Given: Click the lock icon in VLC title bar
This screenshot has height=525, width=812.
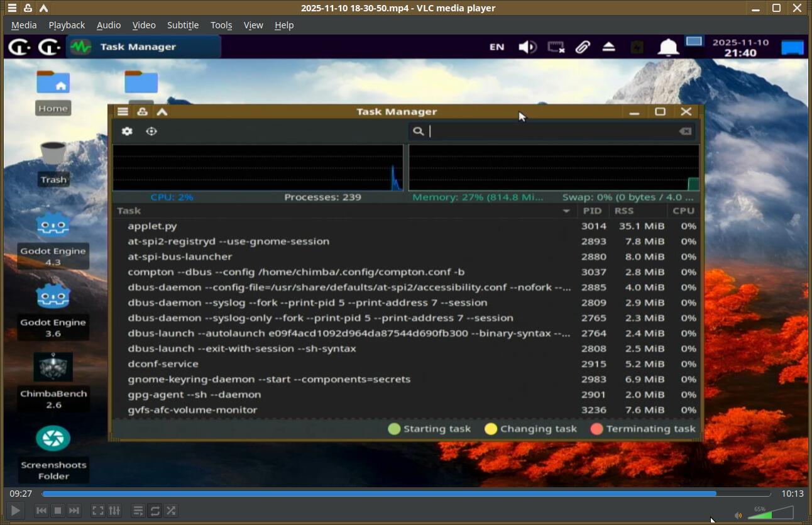Looking at the screenshot, I should pos(28,8).
